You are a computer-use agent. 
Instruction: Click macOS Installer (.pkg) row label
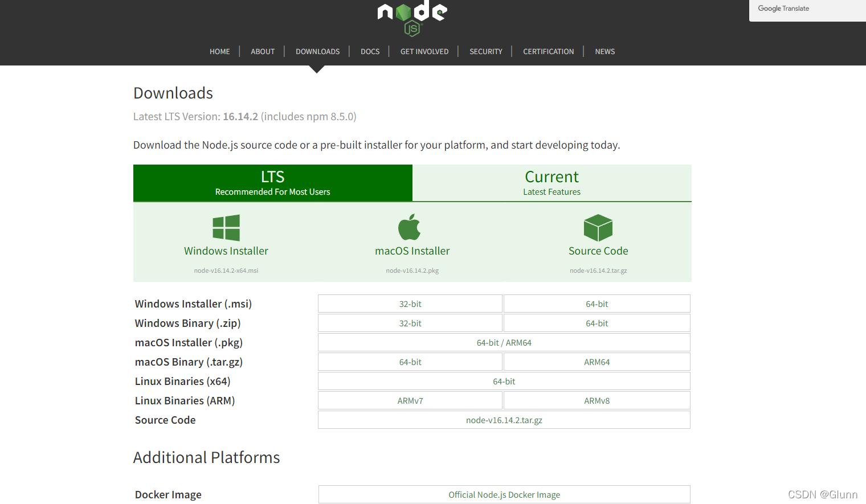pyautogui.click(x=189, y=343)
